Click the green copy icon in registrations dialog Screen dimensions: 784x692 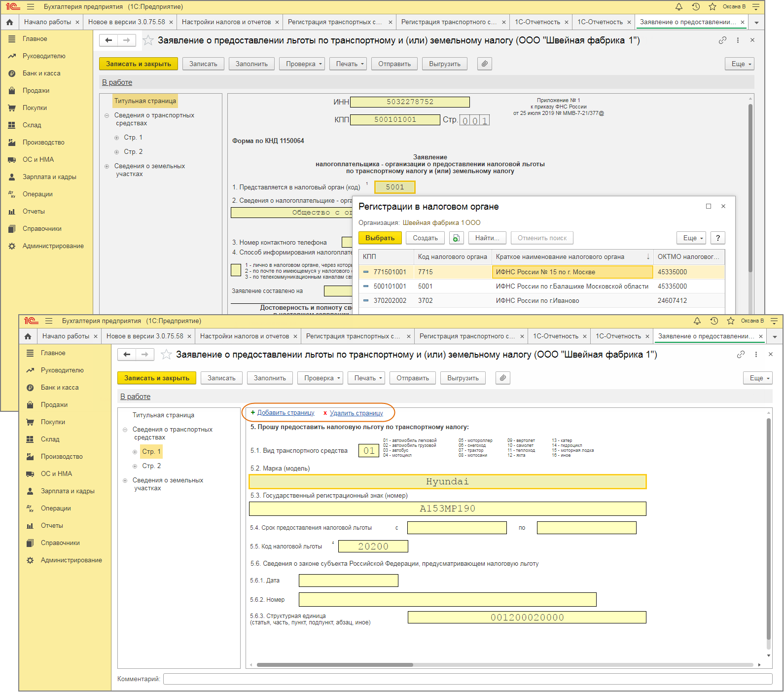[x=456, y=238]
